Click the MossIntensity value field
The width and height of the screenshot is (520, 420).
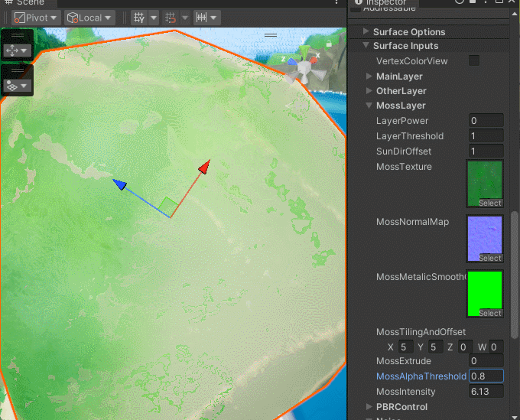point(486,392)
